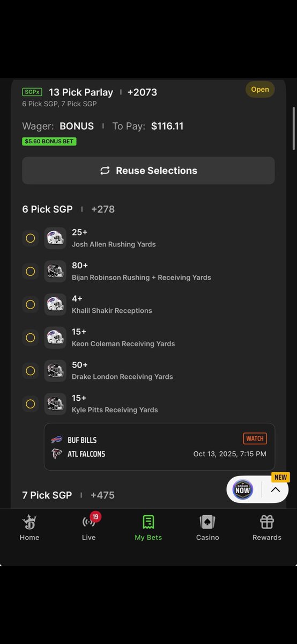Select the status circle for Josh Allen Rushing Yards
The height and width of the screenshot is (644, 297).
(x=31, y=238)
